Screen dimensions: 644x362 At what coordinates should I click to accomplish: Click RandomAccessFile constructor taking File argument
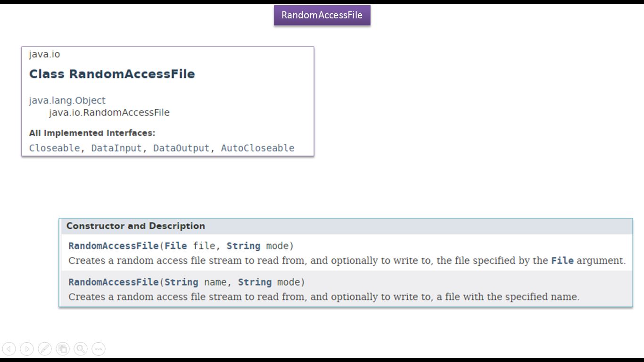tap(113, 246)
